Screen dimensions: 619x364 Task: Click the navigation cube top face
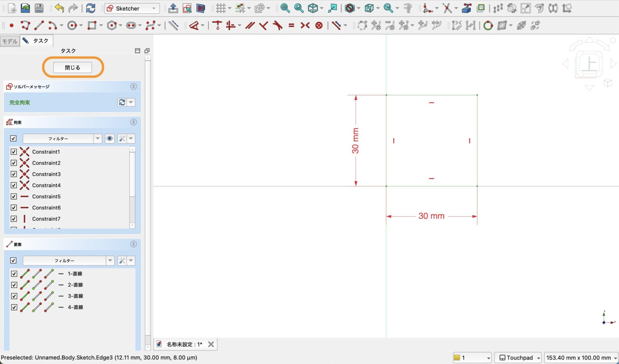coord(589,64)
